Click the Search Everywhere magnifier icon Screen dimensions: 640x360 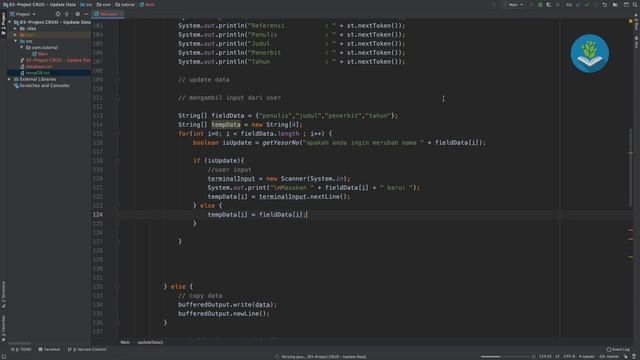635,4
